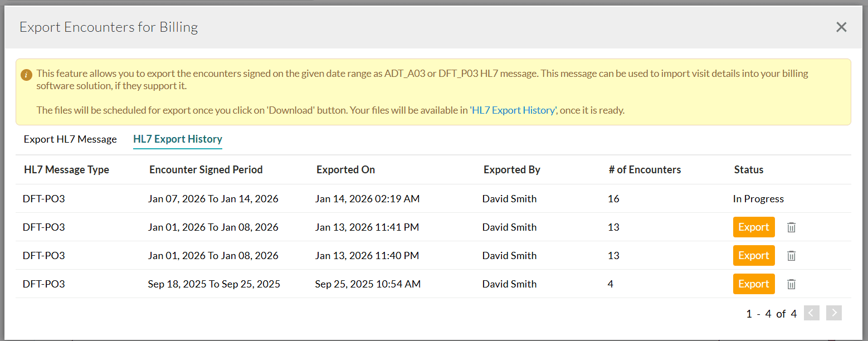Click the HL7 Message Type column header
This screenshot has width=868, height=341.
66,169
